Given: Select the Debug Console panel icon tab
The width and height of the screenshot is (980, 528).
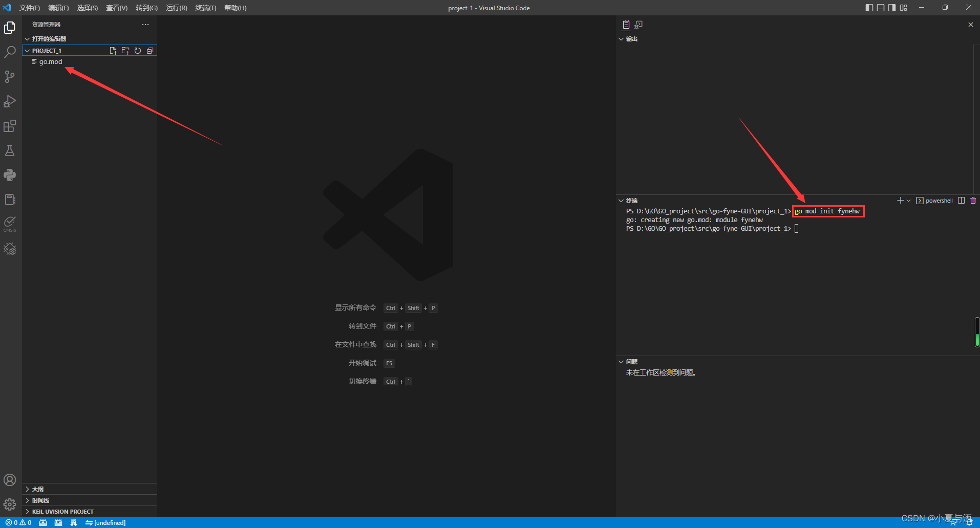Looking at the screenshot, I should coord(638,25).
